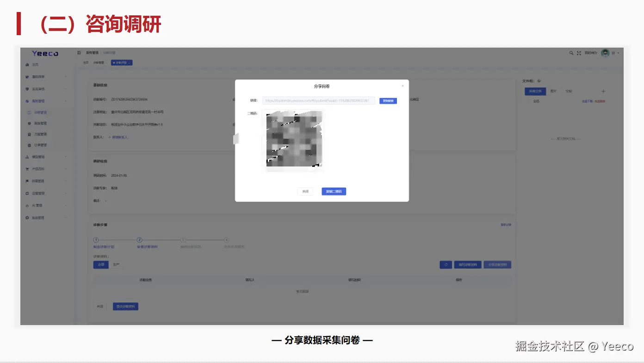Viewport: 644px width, 363px height.
Task: Select the AI 管理 sidebar icon
Action: point(26,205)
